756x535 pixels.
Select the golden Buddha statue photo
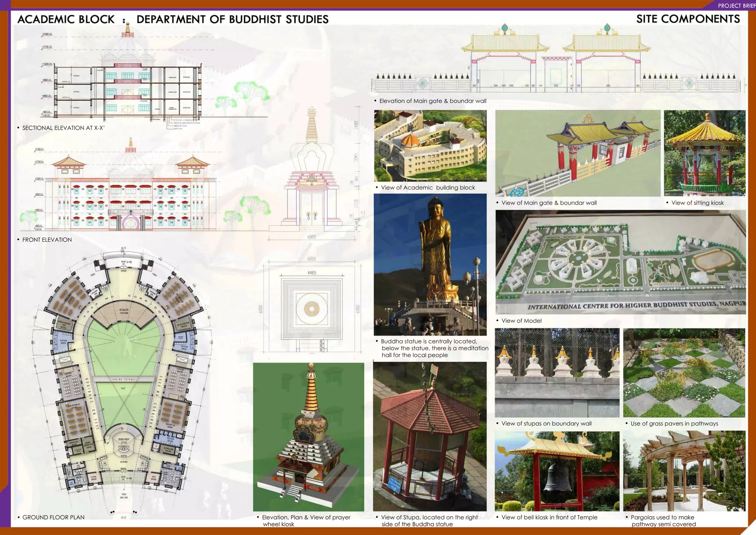click(430, 265)
